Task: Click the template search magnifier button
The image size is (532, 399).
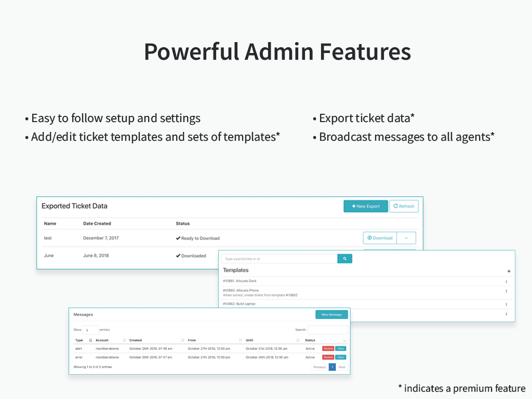Action: (344, 258)
